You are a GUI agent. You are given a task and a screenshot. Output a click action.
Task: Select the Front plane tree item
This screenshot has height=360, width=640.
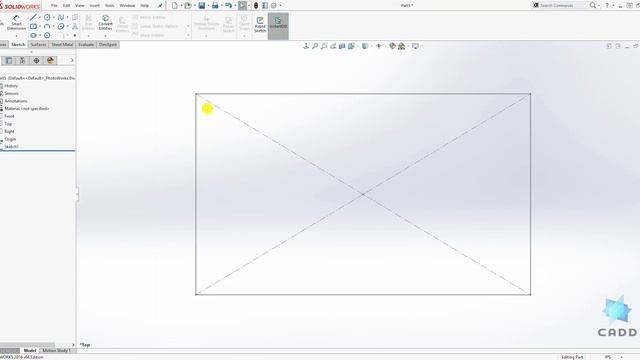point(9,116)
